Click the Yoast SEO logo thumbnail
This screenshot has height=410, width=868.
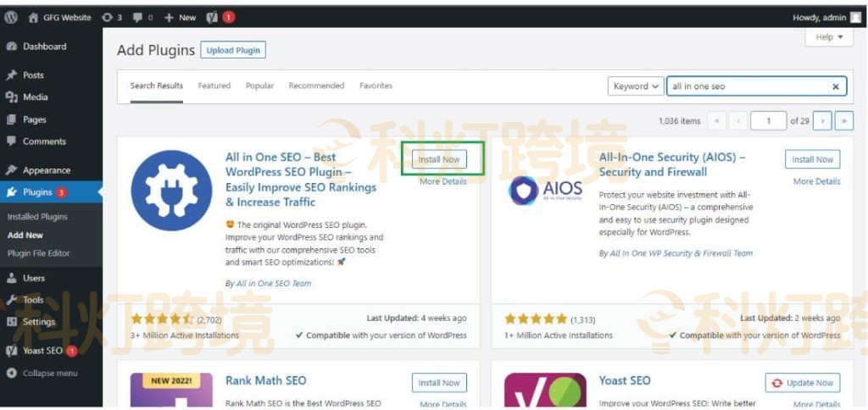pyautogui.click(x=545, y=390)
